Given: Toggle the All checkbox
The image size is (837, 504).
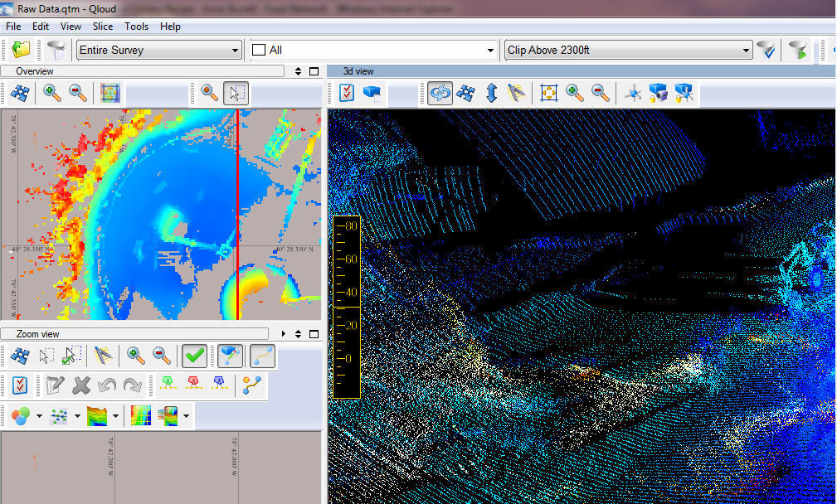Looking at the screenshot, I should (x=259, y=50).
